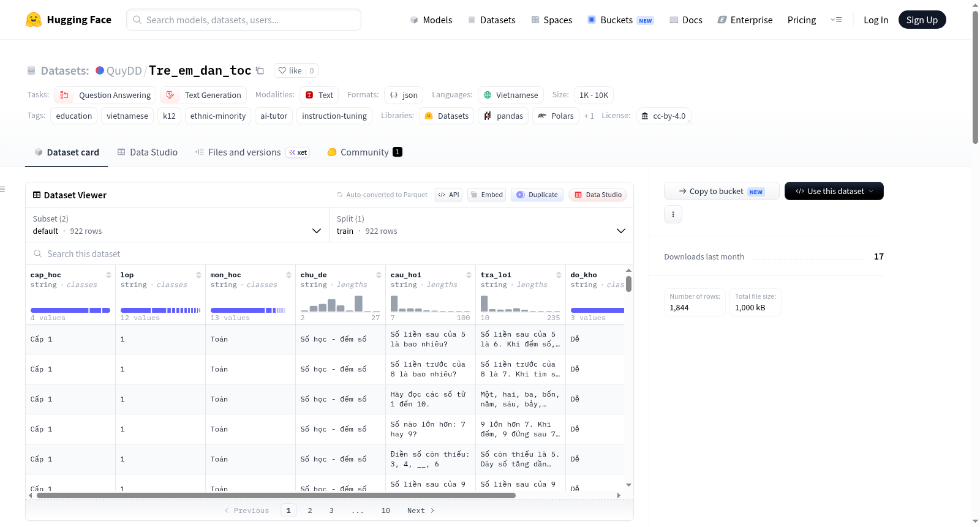
Task: Select cell 'Số nào lớn hơn: 7 hay 9?'
Action: (431, 429)
